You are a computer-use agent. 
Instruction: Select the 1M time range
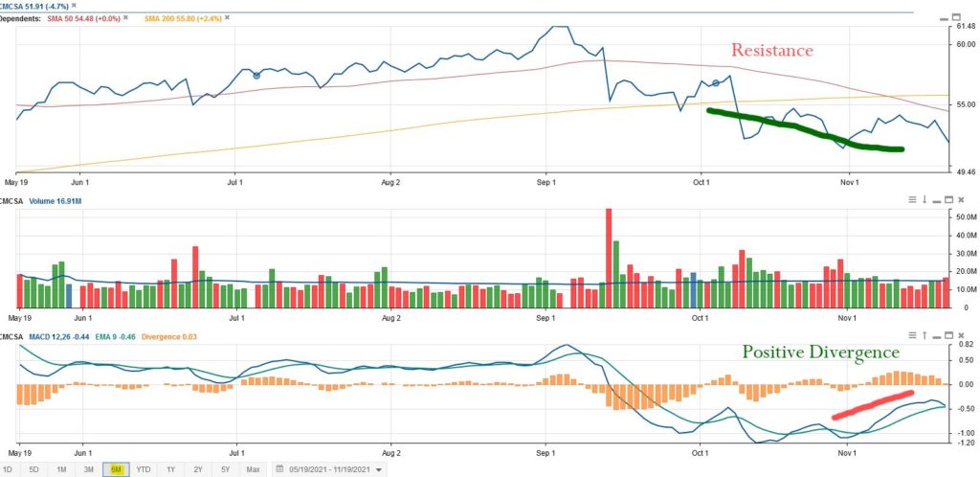coord(61,469)
